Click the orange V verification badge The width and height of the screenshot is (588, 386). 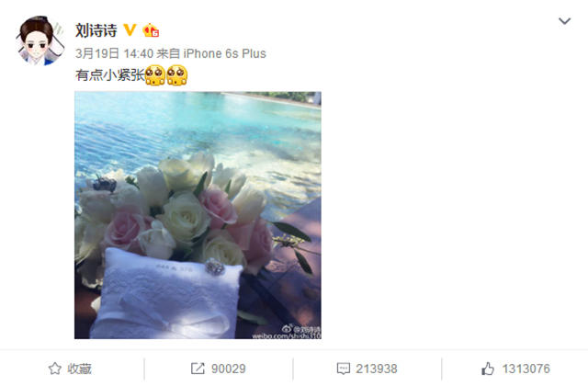click(x=130, y=30)
